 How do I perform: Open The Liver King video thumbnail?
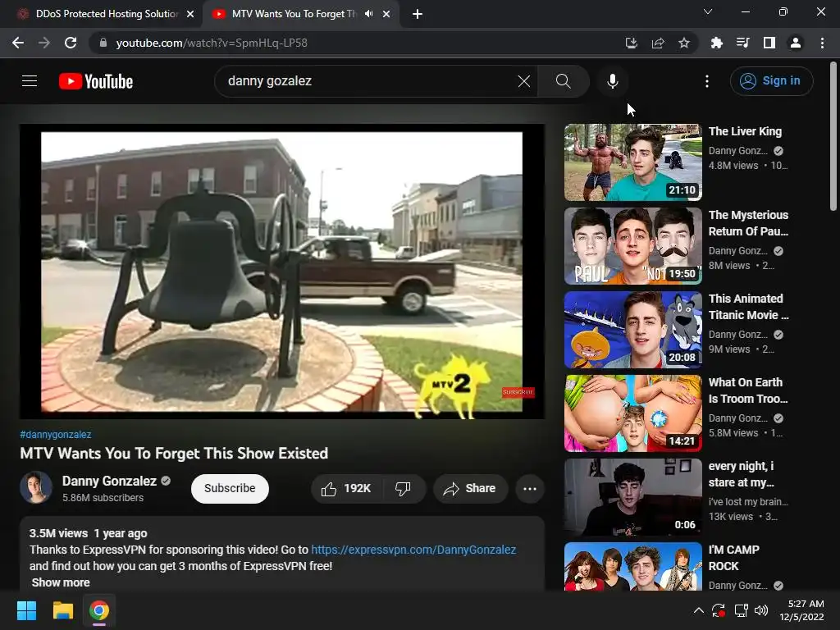[632, 162]
